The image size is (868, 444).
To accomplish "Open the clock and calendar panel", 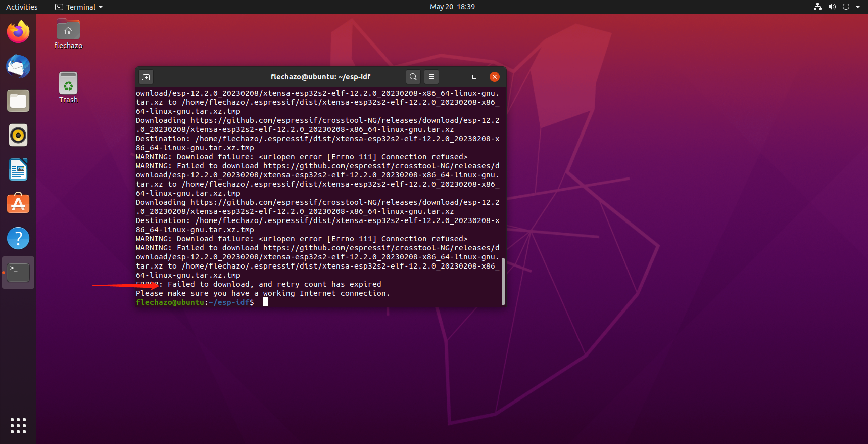I will coord(452,7).
